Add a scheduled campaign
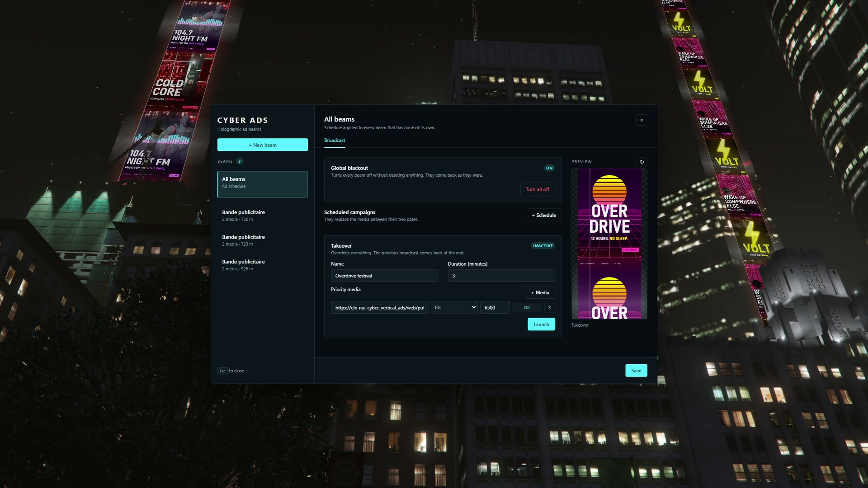 [x=543, y=215]
